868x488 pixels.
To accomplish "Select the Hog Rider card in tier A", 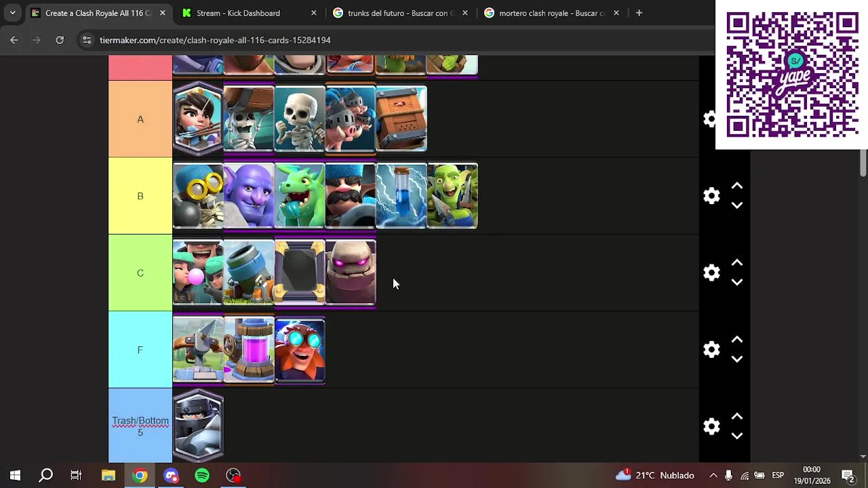I will coord(351,119).
